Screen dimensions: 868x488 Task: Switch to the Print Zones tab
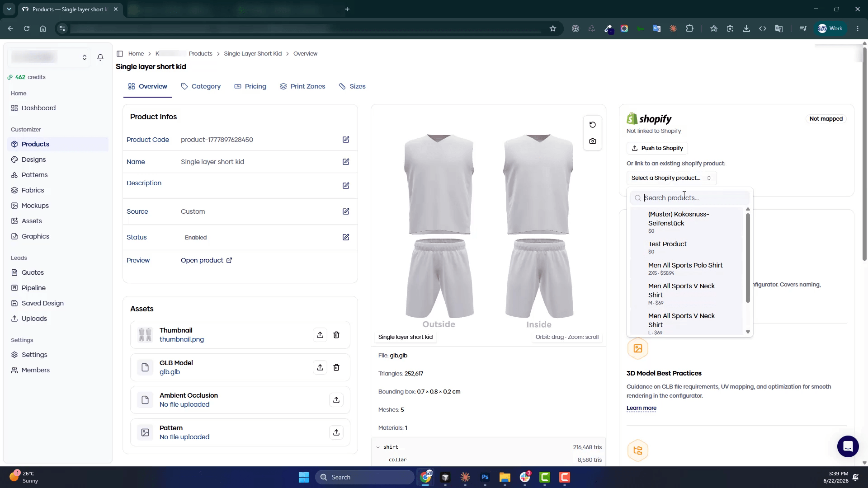point(302,86)
